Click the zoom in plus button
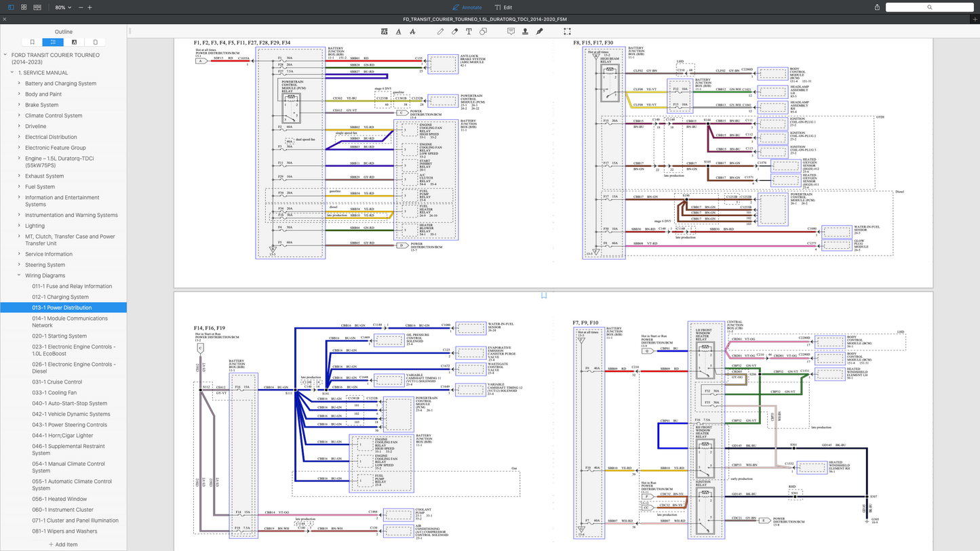 pyautogui.click(x=90, y=7)
